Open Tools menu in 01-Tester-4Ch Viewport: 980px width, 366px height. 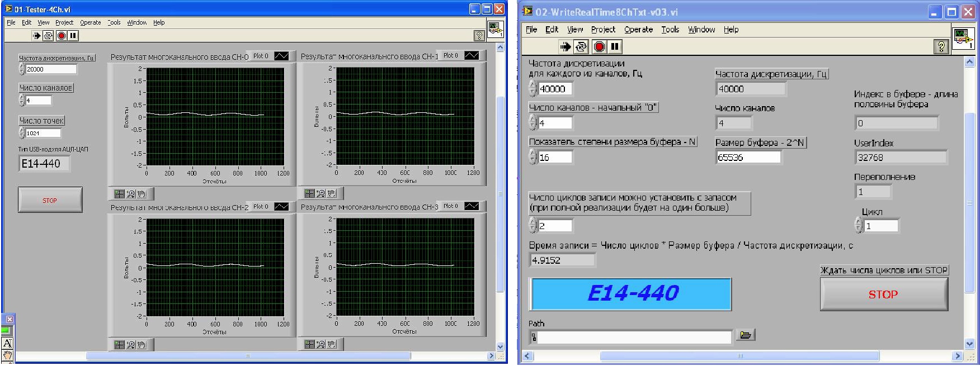click(114, 22)
